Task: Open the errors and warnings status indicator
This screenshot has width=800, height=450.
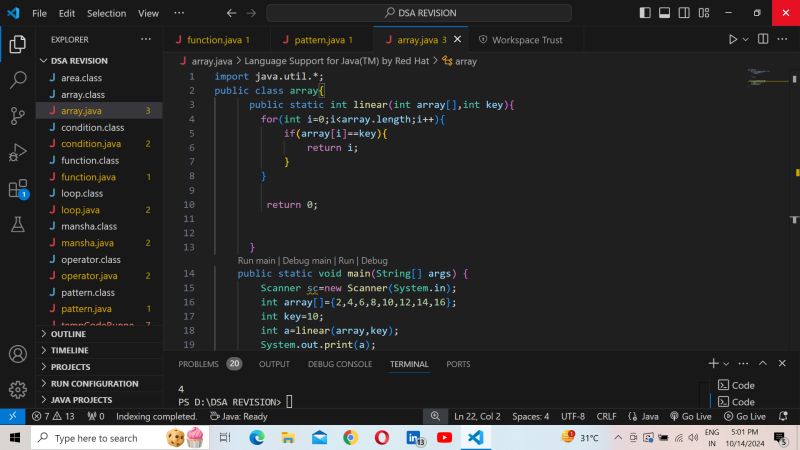Action: pos(53,416)
